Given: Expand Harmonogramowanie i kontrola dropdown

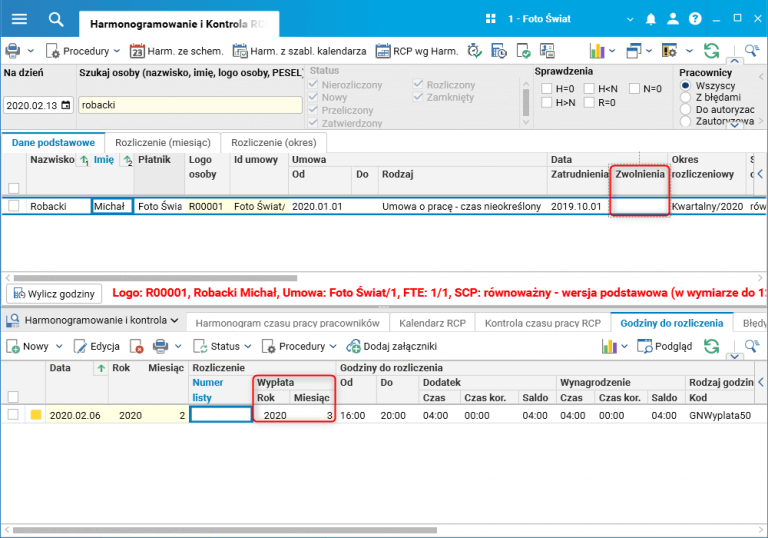Looking at the screenshot, I should 174,320.
